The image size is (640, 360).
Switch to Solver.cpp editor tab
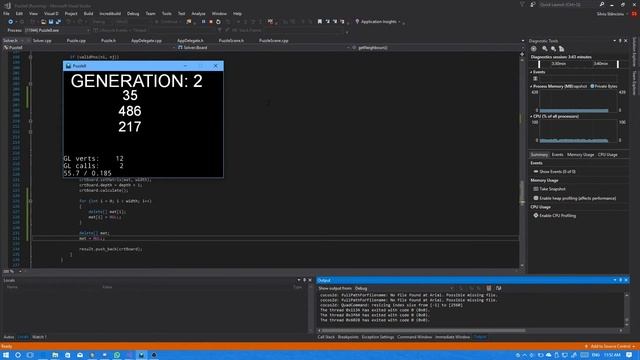42,41
